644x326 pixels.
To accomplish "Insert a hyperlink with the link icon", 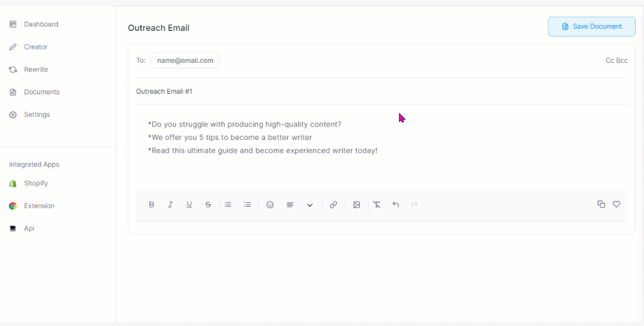I will pyautogui.click(x=334, y=205).
